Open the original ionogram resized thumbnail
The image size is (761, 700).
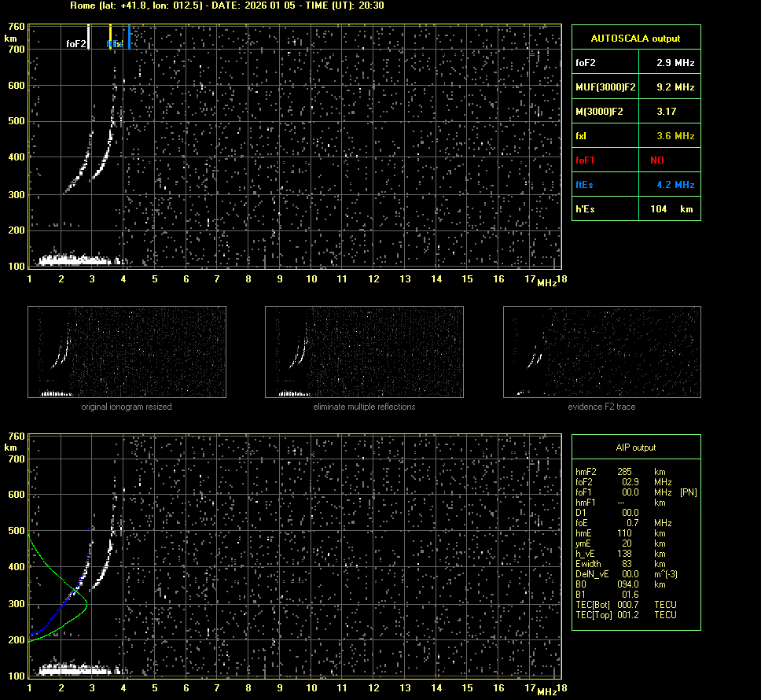point(127,352)
